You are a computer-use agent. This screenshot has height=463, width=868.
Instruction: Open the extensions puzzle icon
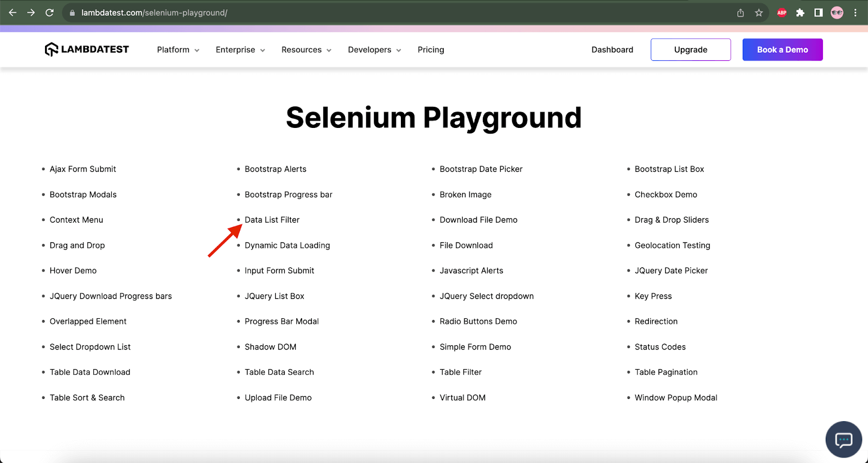pyautogui.click(x=800, y=12)
